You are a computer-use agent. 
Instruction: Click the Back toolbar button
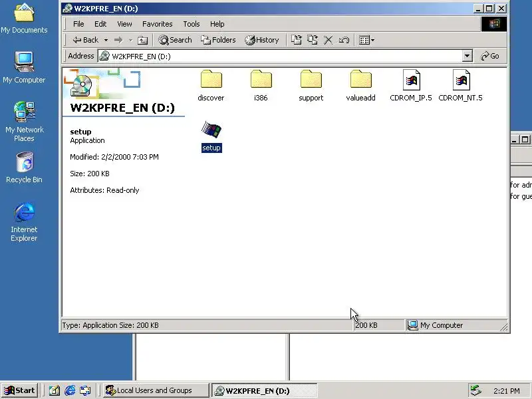coord(86,40)
